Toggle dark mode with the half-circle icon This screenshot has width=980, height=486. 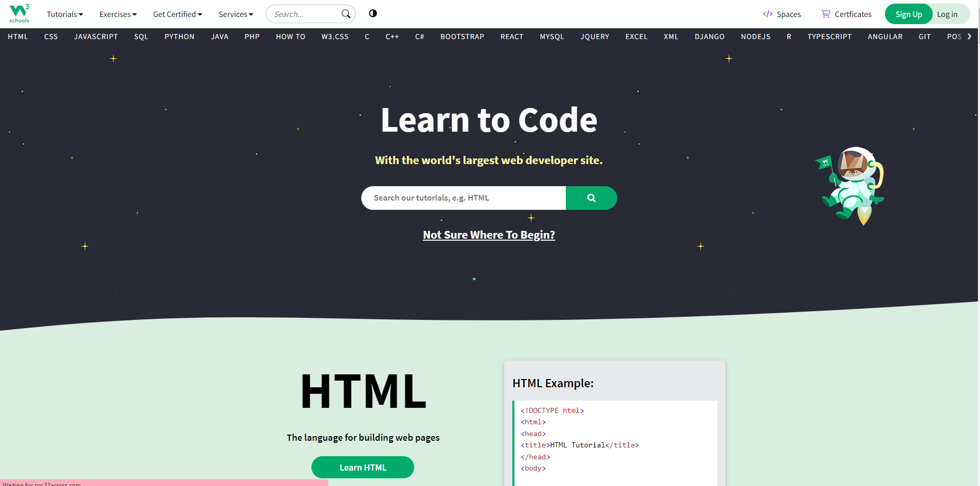coord(373,13)
